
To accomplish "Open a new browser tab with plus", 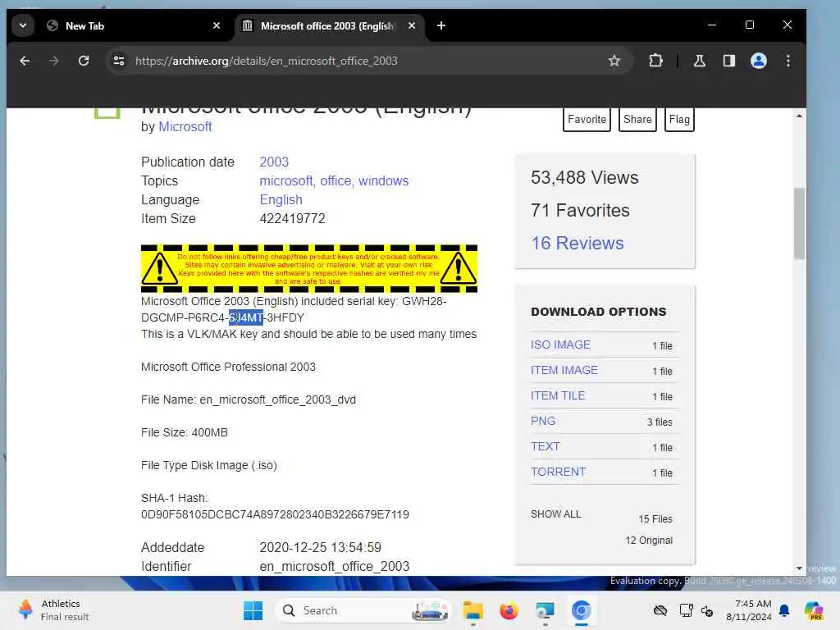I will click(x=441, y=25).
